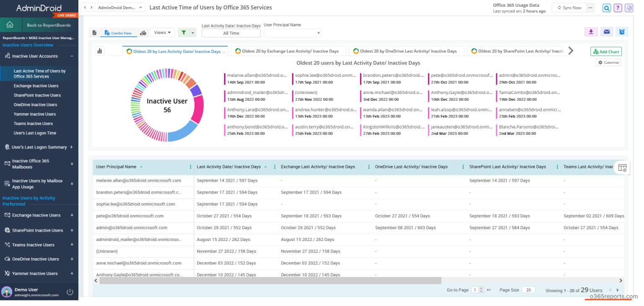Viewport: 644px width, 306px height.
Task: Apply the green filter funnel icon
Action: coord(184,32)
